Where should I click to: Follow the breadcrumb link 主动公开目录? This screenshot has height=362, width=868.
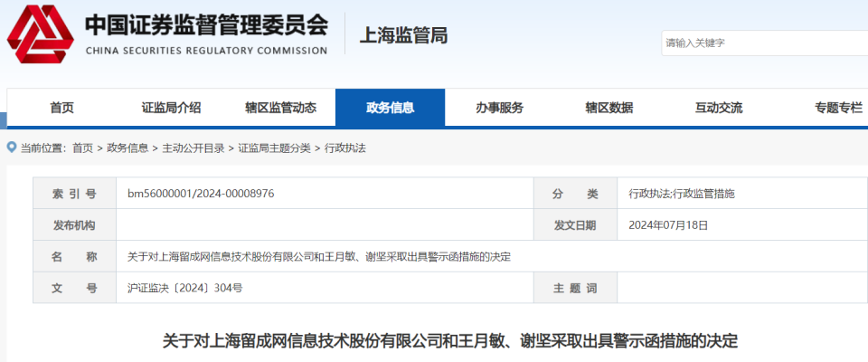tap(193, 148)
